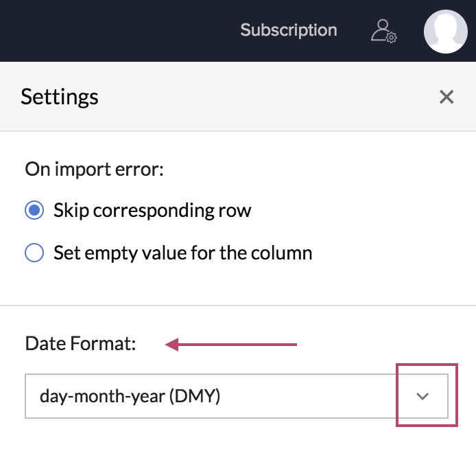This screenshot has height=449, width=476.
Task: Open the user account settings icon
Action: click(383, 31)
